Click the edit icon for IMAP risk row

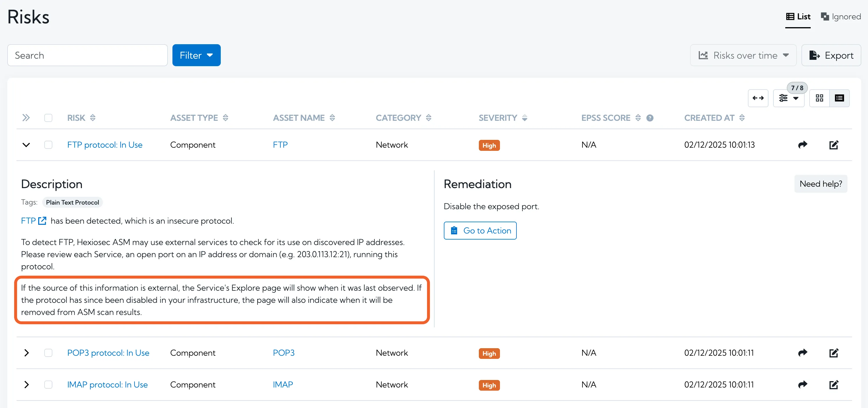pyautogui.click(x=833, y=384)
